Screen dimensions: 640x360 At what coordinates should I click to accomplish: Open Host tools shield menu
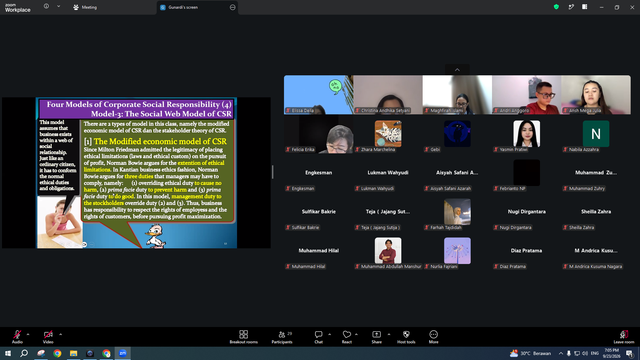(406, 337)
